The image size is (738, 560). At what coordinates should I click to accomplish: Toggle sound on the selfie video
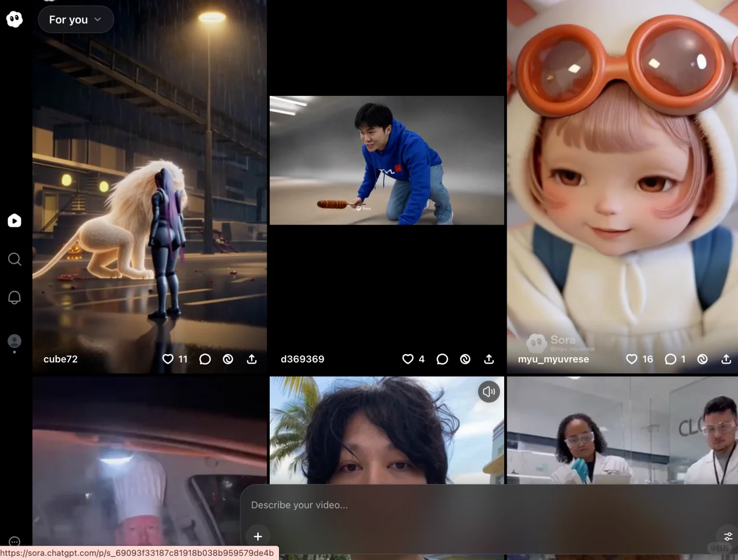(489, 391)
